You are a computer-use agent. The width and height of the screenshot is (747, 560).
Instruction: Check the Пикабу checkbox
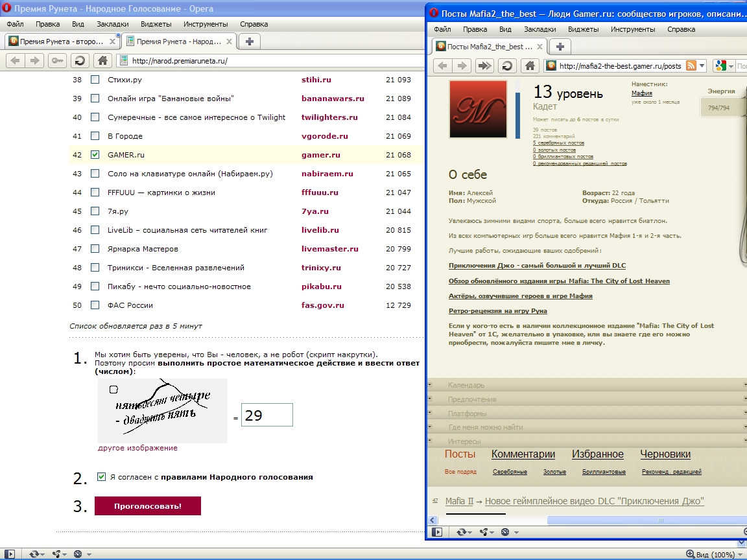[x=95, y=286]
